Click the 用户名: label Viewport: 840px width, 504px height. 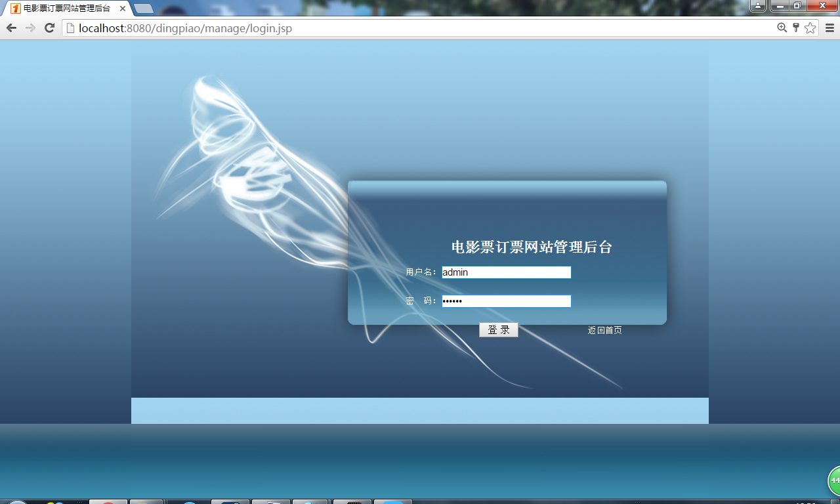tap(421, 272)
